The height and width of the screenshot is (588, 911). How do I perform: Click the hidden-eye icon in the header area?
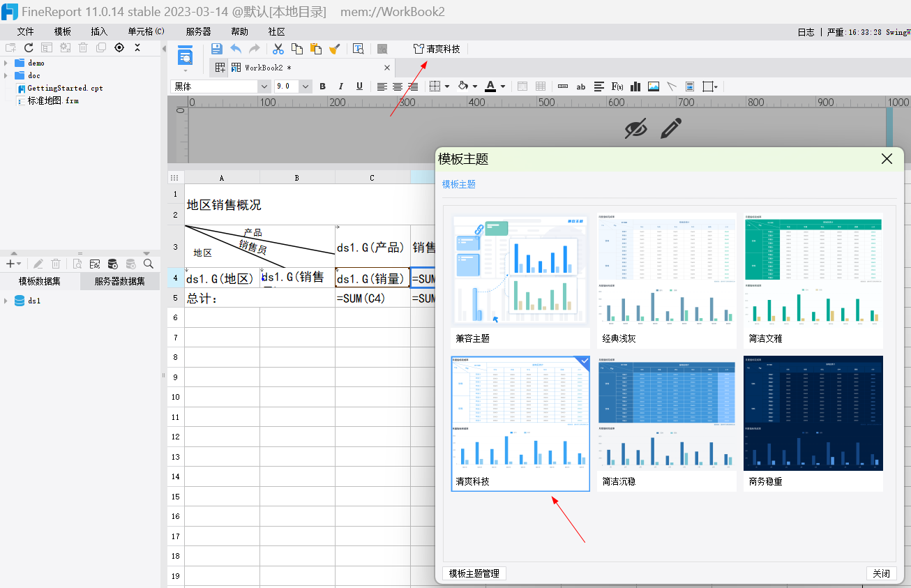pyautogui.click(x=636, y=128)
